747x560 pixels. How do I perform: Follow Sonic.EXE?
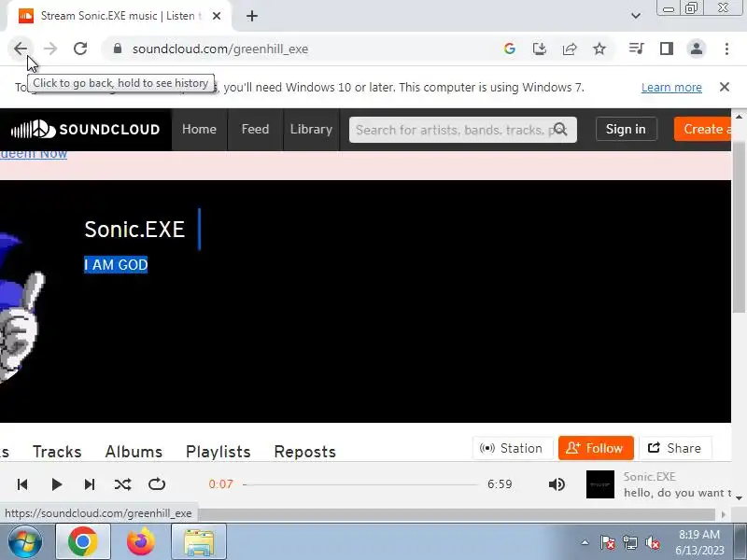[x=596, y=448]
